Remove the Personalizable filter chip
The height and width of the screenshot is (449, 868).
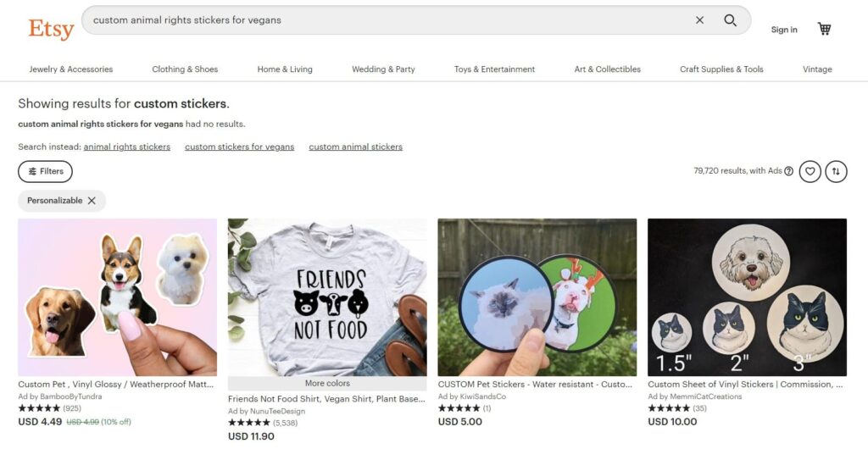92,201
